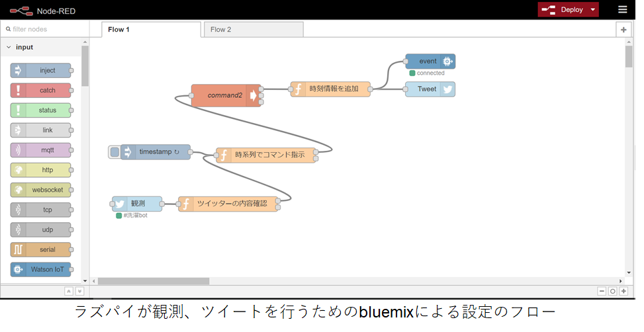Viewport: 644px width, 332px height.
Task: Zoom in the canvas
Action: (x=623, y=291)
